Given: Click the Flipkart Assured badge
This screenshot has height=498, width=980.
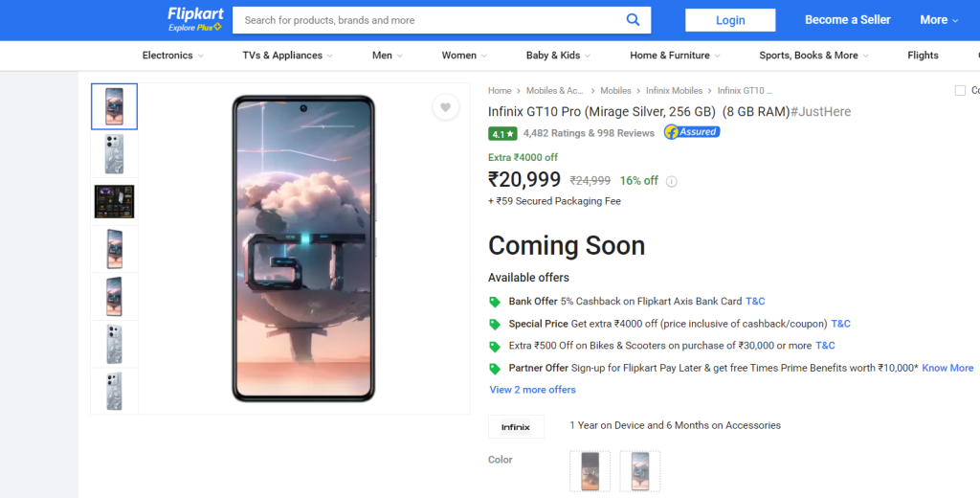Looking at the screenshot, I should (692, 132).
